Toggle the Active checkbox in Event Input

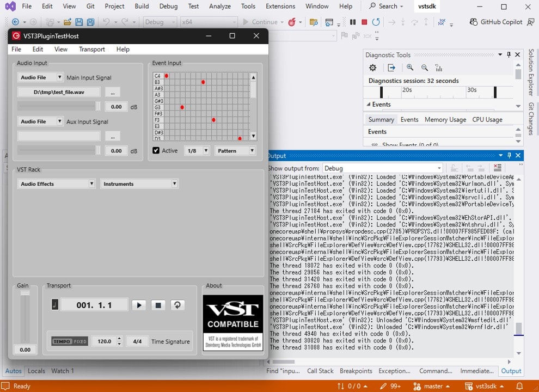pos(156,150)
